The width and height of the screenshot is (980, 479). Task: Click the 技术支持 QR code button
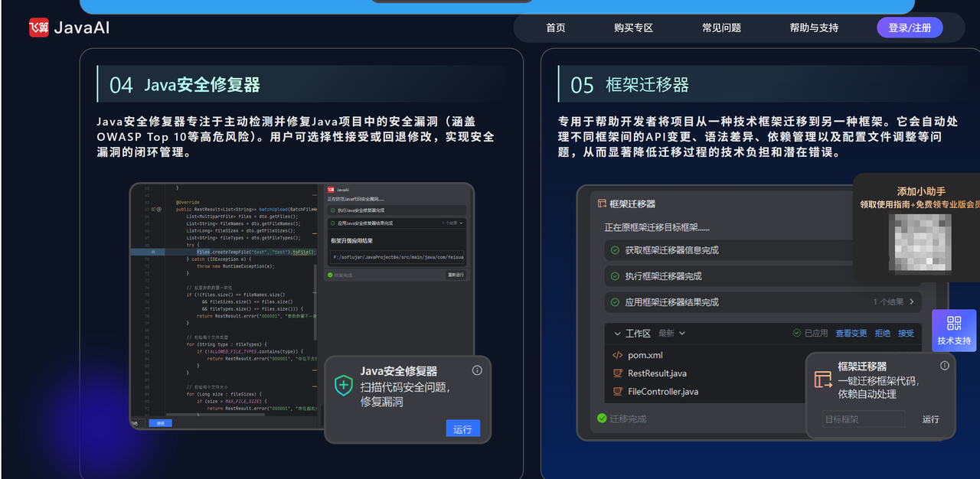pos(954,330)
